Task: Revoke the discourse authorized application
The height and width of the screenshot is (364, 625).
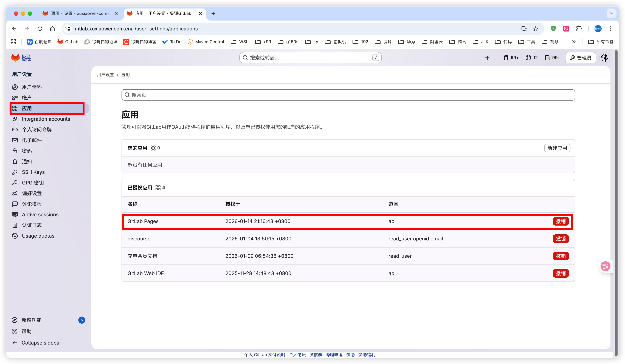Action: click(x=560, y=239)
